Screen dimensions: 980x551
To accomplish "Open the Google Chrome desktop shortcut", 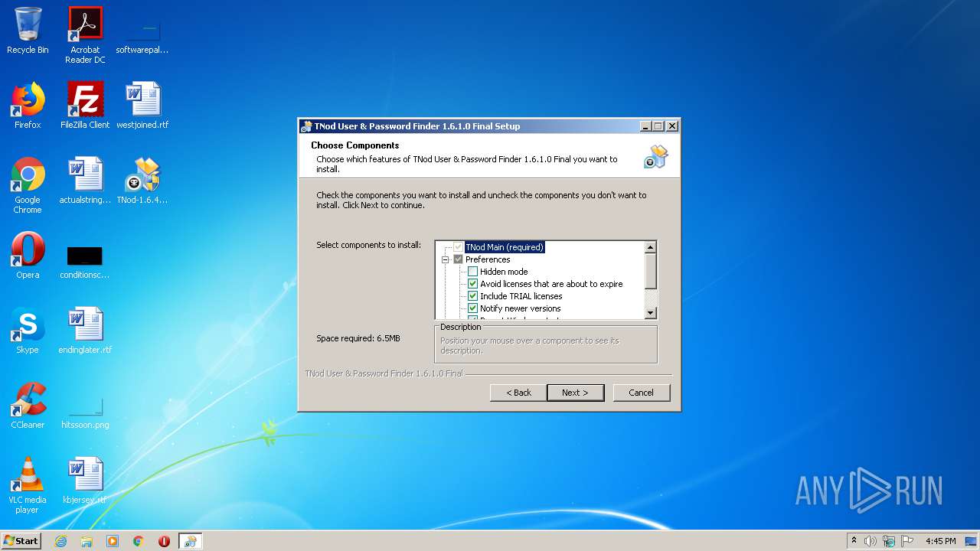I will [28, 185].
